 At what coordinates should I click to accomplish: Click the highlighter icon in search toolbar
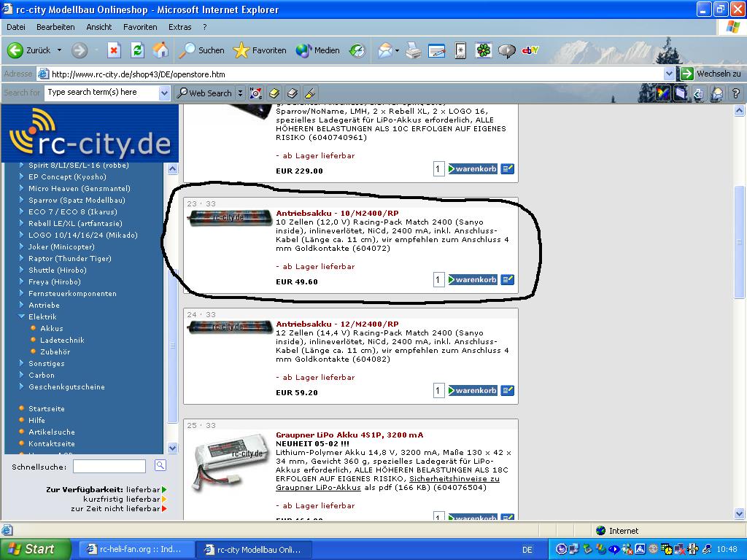coord(310,93)
